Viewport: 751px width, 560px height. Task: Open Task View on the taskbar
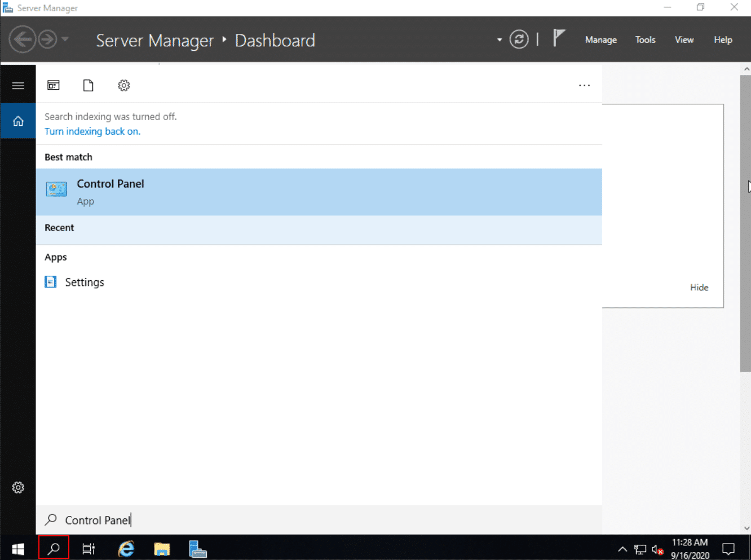(x=89, y=549)
